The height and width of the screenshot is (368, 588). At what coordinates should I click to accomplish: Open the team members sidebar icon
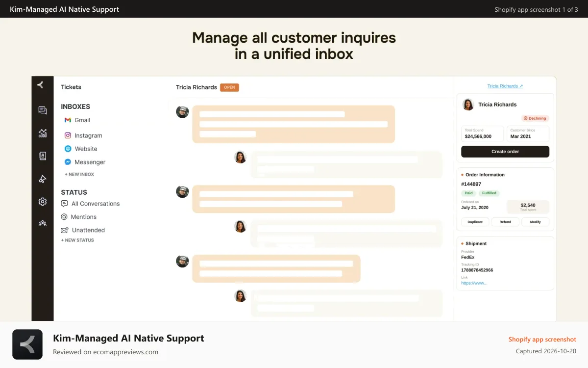click(43, 223)
